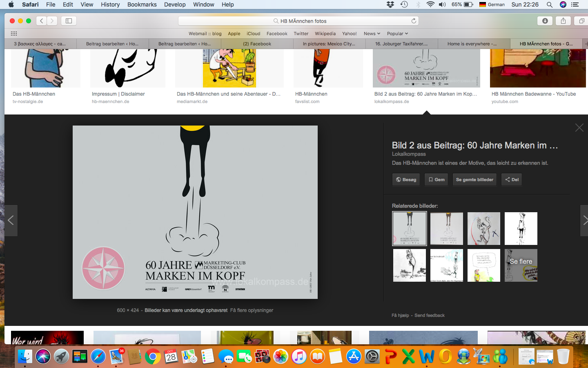Click the address bar with HB MÄnnchen fotos
The image size is (588, 368).
tap(298, 21)
